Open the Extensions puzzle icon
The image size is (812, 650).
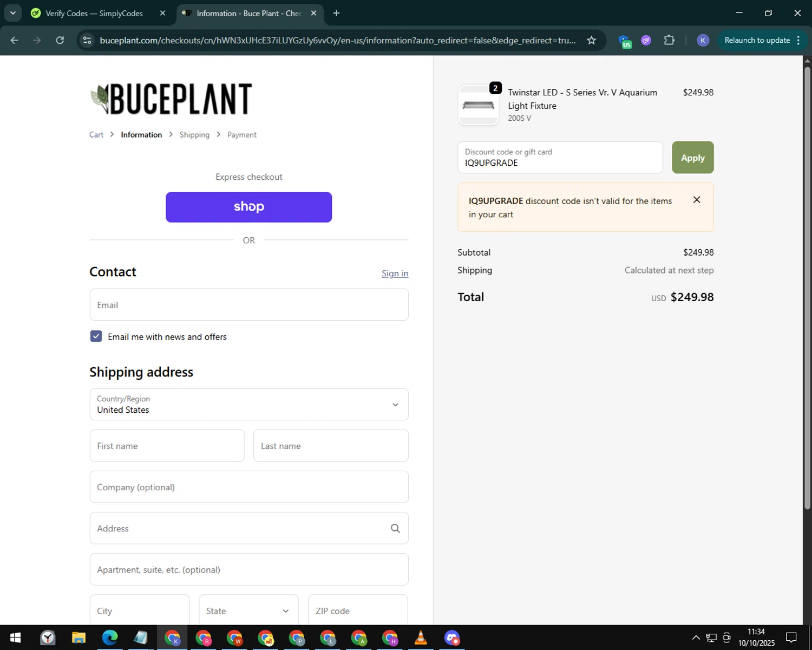669,40
